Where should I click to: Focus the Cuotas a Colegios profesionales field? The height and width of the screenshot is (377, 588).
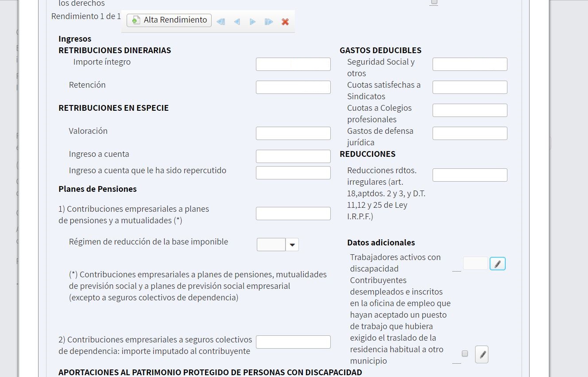(470, 110)
